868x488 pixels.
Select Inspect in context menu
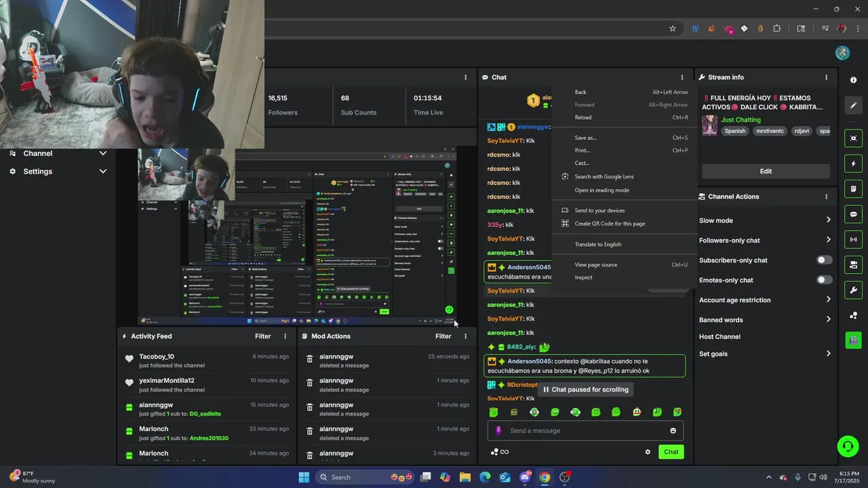click(x=624, y=277)
